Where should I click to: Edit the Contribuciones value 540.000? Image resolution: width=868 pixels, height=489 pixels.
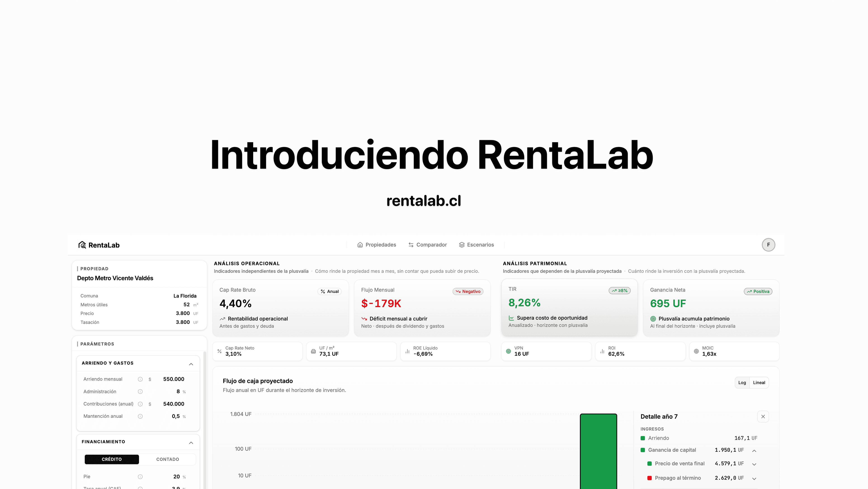pyautogui.click(x=174, y=404)
